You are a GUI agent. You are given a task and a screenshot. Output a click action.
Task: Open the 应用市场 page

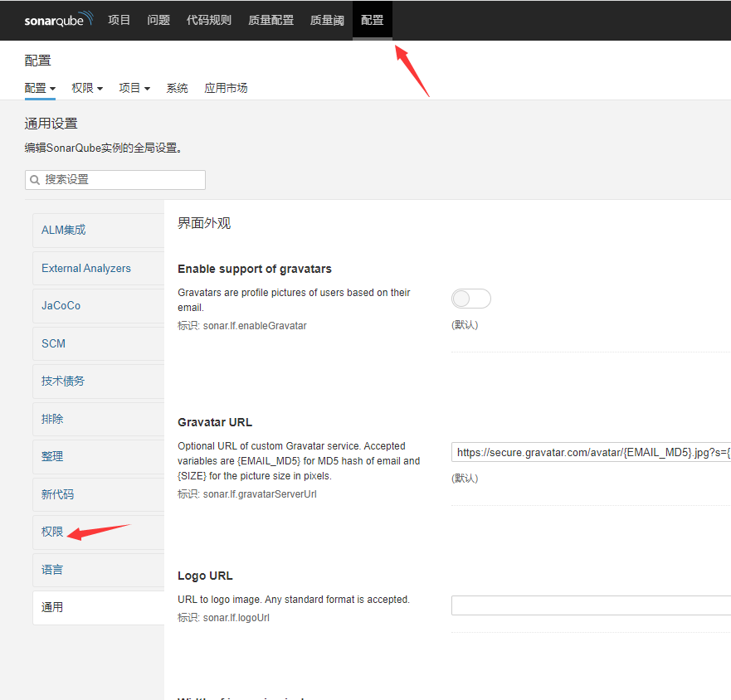tap(225, 87)
